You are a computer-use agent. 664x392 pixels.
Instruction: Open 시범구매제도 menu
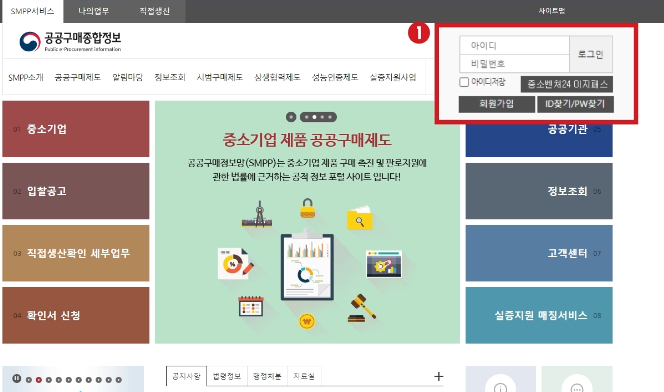pos(220,77)
